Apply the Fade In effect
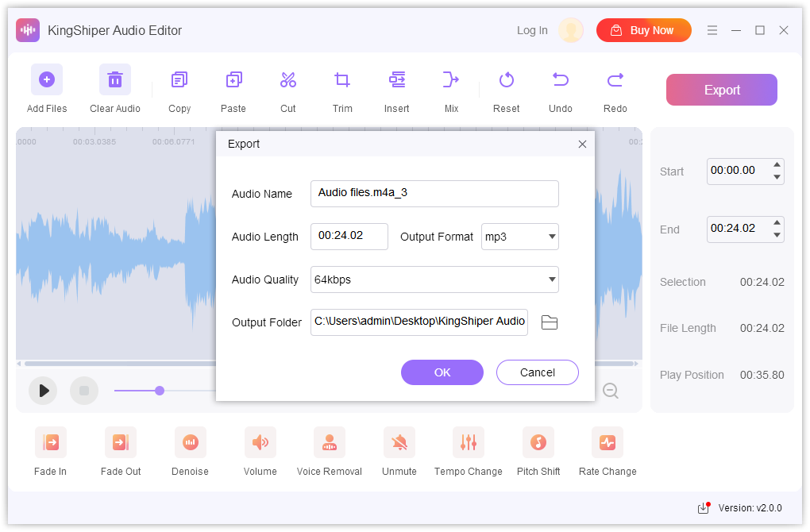This screenshot has width=810, height=532. [51, 442]
